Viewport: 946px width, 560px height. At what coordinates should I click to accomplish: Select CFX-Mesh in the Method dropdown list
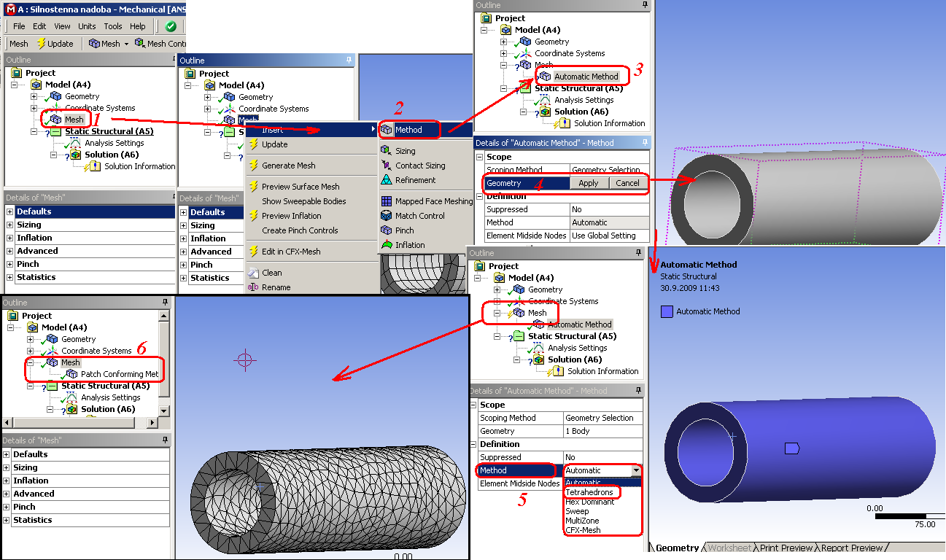(x=583, y=530)
